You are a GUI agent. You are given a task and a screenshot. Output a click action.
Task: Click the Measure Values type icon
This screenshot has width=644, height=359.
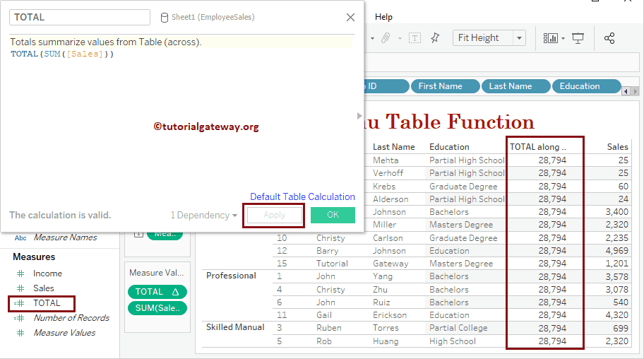point(20,333)
